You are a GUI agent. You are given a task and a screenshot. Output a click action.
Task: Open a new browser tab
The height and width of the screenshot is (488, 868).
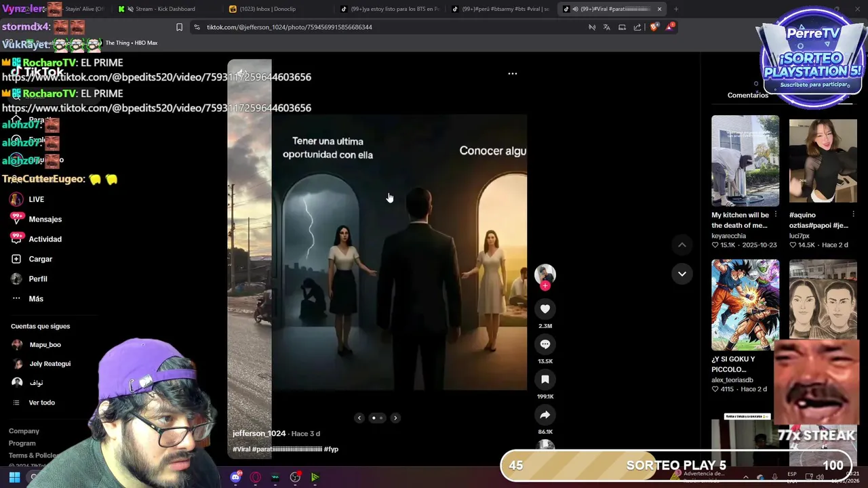675,9
